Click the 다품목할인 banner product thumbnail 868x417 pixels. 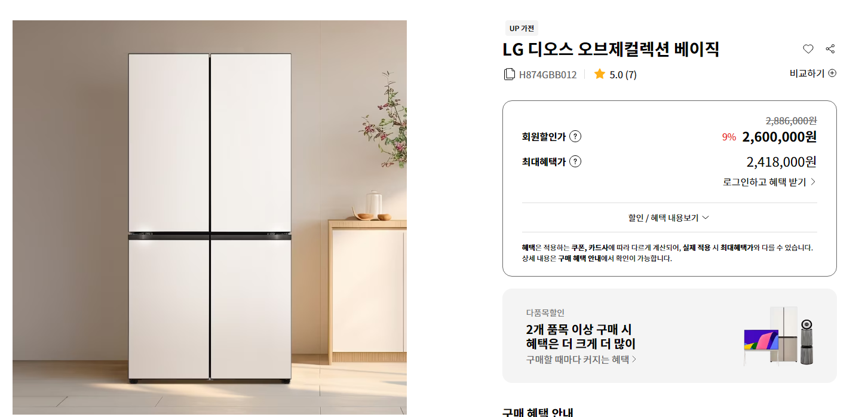point(780,336)
